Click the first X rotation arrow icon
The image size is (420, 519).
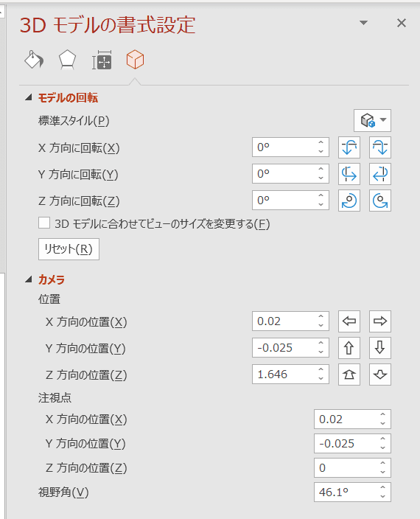(x=349, y=147)
